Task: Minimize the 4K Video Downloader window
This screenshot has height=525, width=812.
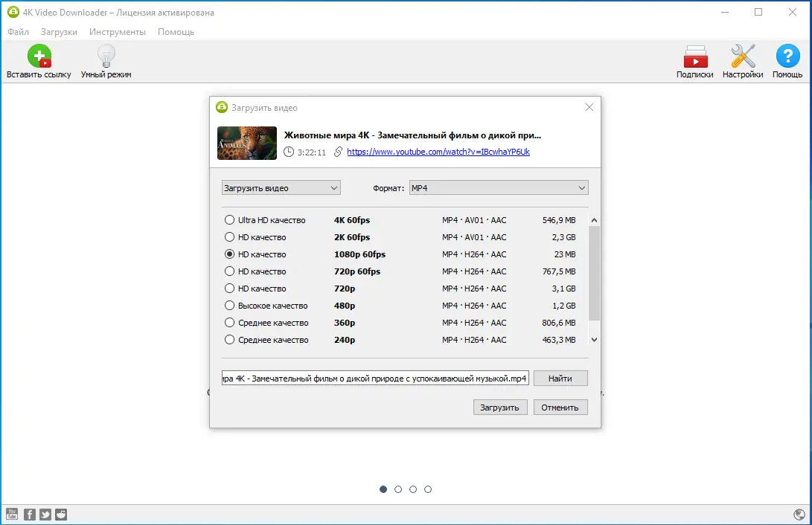Action: click(725, 12)
